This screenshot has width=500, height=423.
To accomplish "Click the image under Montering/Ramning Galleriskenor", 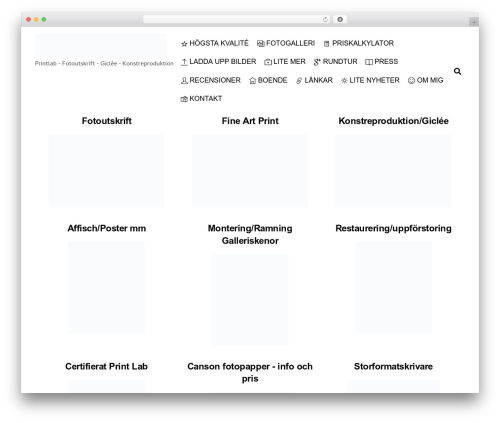I will tap(250, 300).
